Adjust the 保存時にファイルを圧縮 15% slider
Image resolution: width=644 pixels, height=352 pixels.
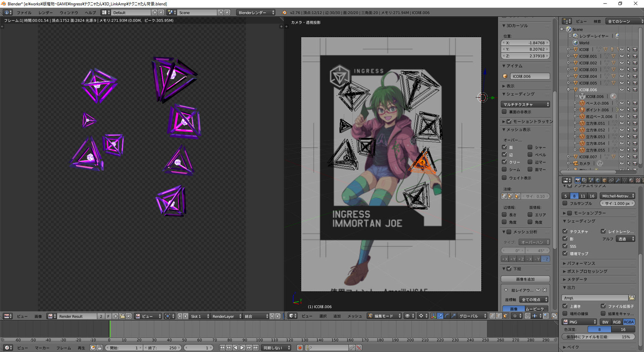[x=598, y=337]
